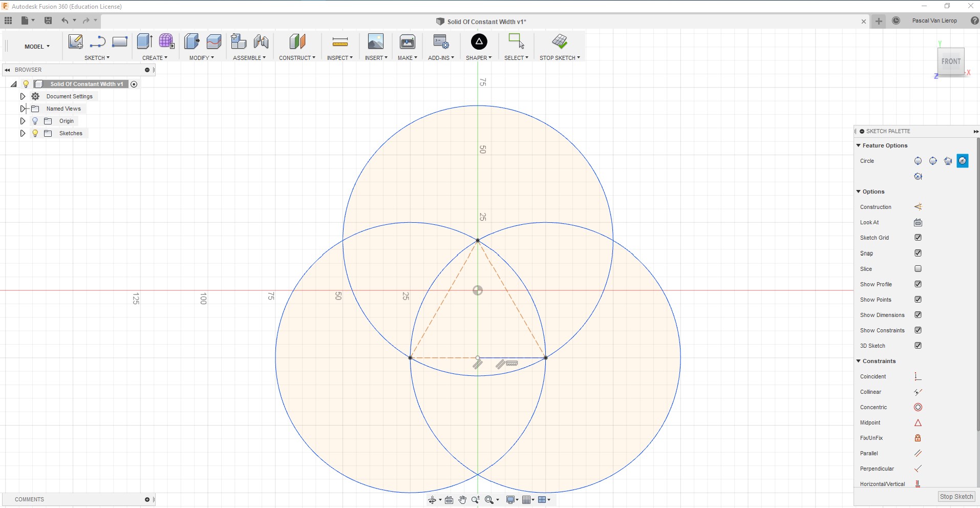Apply the Midpoint constraint
The width and height of the screenshot is (980, 508).
(918, 422)
